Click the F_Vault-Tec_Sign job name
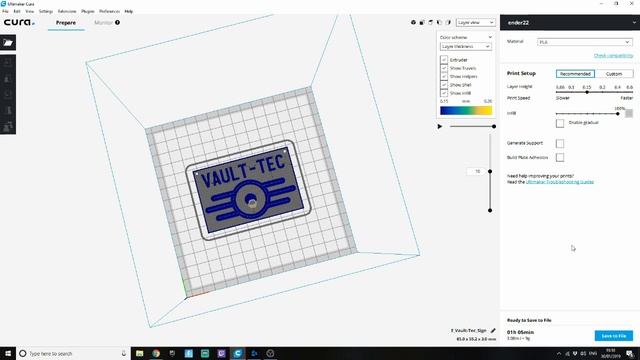640x360 pixels. 469,330
